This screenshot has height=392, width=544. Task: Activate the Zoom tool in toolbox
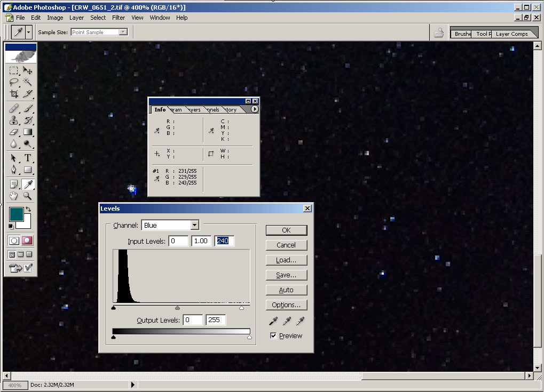click(x=28, y=196)
